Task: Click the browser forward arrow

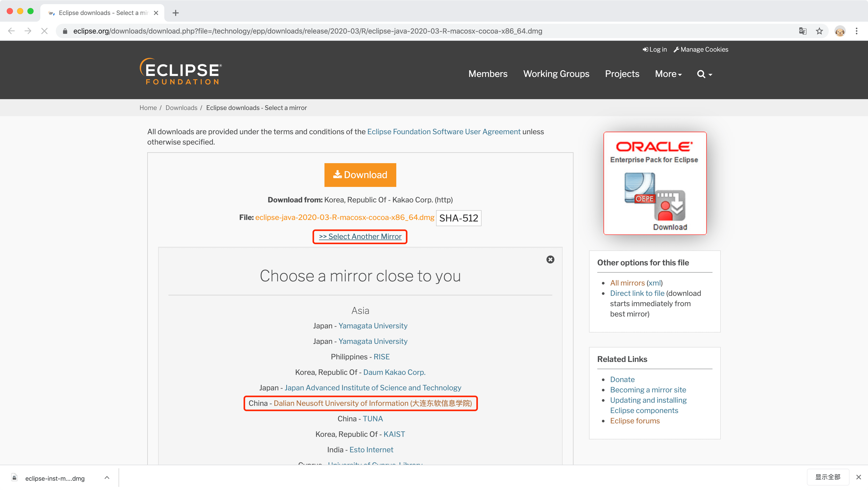Action: pos(28,31)
